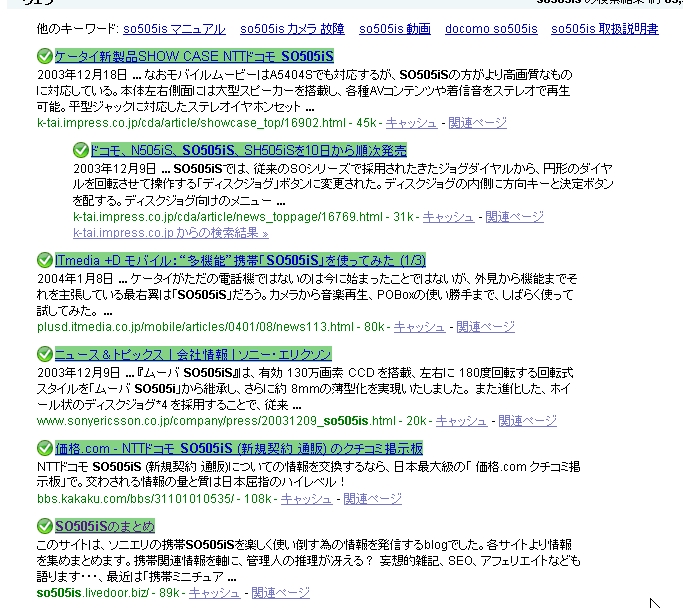Open related keyword so505is カメラ 故障
Image resolution: width=683 pixels, height=608 pixels.
(292, 29)
